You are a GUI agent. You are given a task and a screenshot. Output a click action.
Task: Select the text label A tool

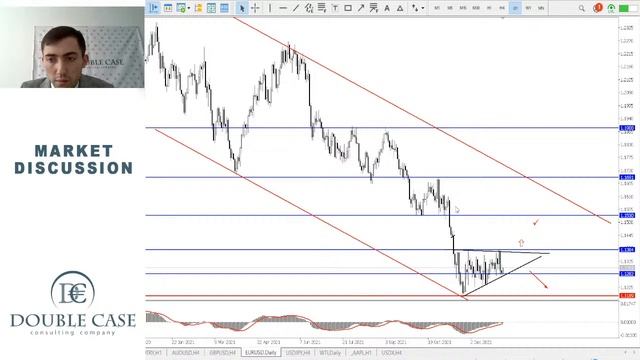pyautogui.click(x=387, y=8)
